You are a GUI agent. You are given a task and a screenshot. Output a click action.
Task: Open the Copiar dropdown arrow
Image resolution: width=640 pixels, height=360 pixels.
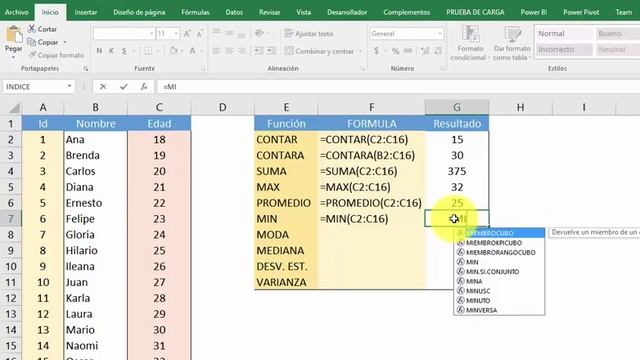click(65, 42)
